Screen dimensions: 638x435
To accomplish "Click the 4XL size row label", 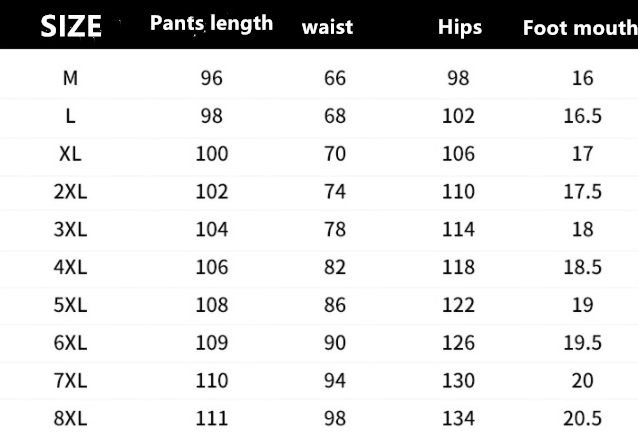I will (70, 267).
